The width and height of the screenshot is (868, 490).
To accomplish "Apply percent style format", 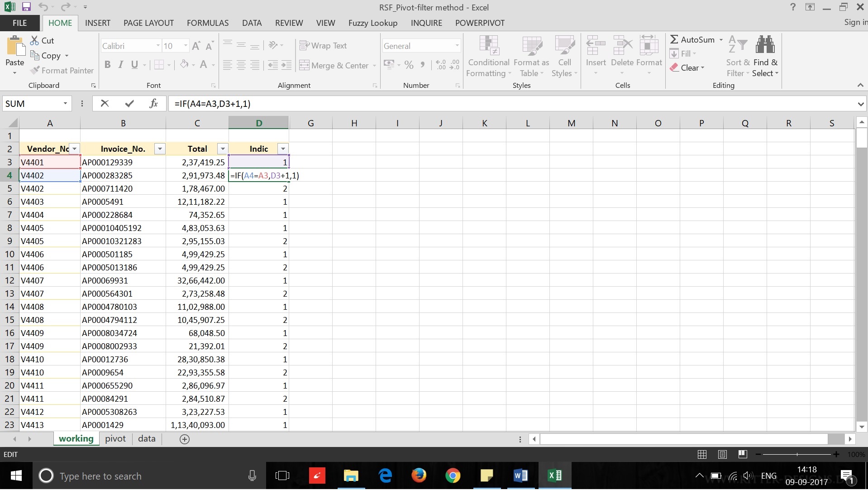I will (x=409, y=65).
